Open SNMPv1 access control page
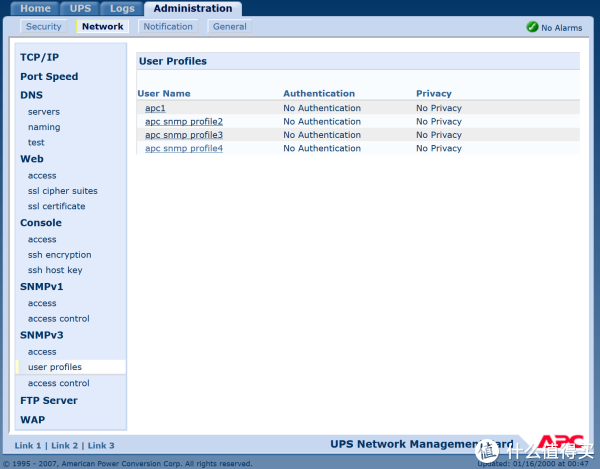The height and width of the screenshot is (469, 600). pyautogui.click(x=59, y=319)
